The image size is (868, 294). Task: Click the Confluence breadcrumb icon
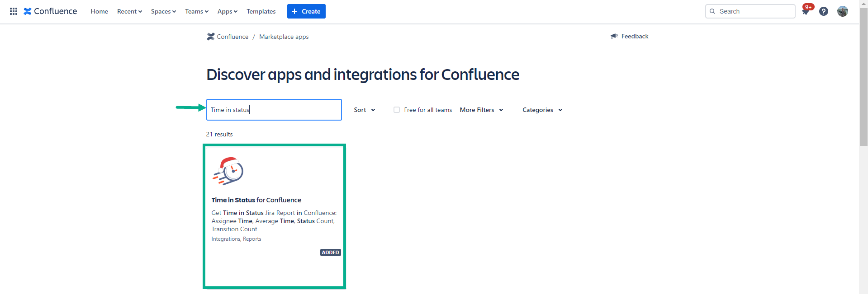[211, 37]
